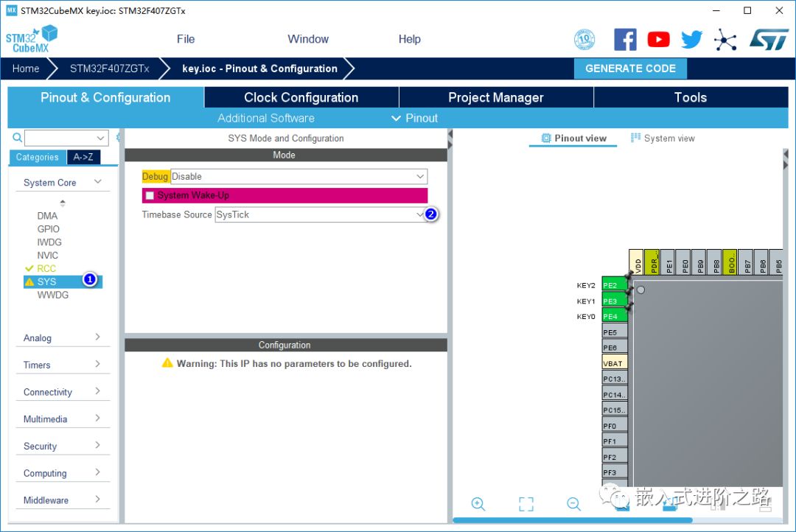Zoom in on the pinout view
Screen dimensions: 796x532
(x=478, y=503)
